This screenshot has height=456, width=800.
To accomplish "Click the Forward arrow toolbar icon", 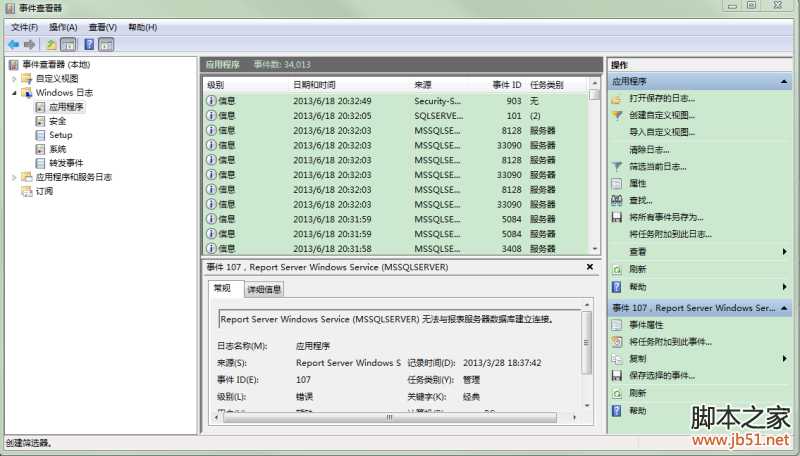I will click(29, 45).
